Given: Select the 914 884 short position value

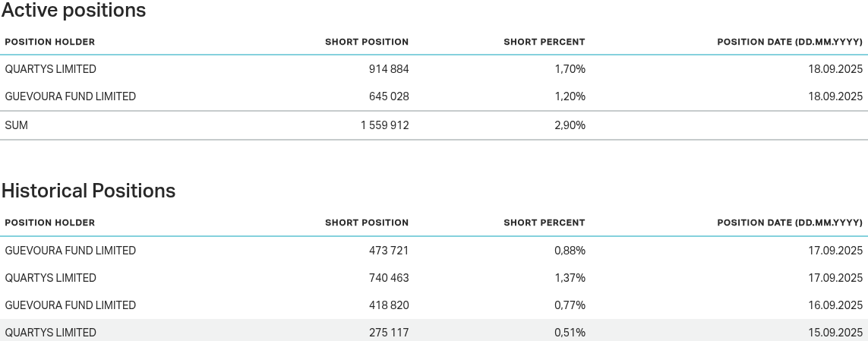Looking at the screenshot, I should tap(389, 69).
